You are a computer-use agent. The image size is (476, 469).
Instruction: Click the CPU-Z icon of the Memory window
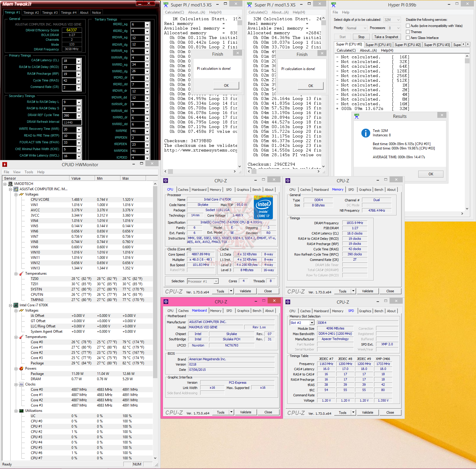[288, 181]
